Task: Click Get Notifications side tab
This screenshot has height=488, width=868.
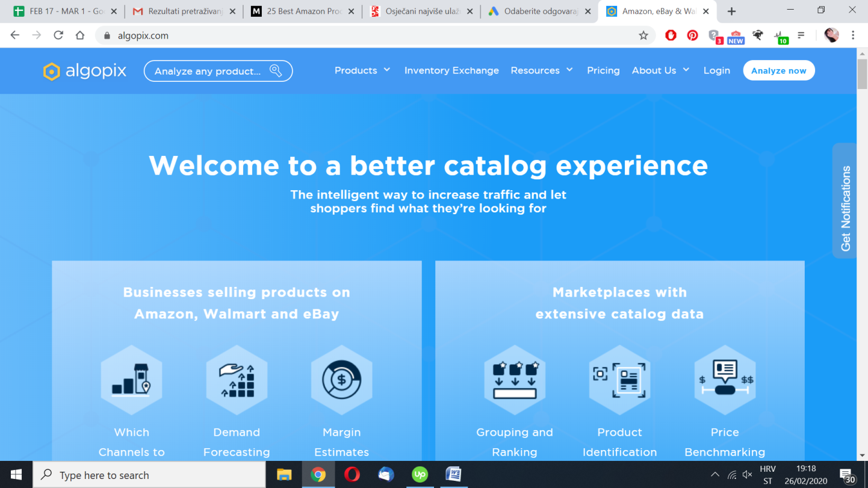Action: (x=845, y=201)
